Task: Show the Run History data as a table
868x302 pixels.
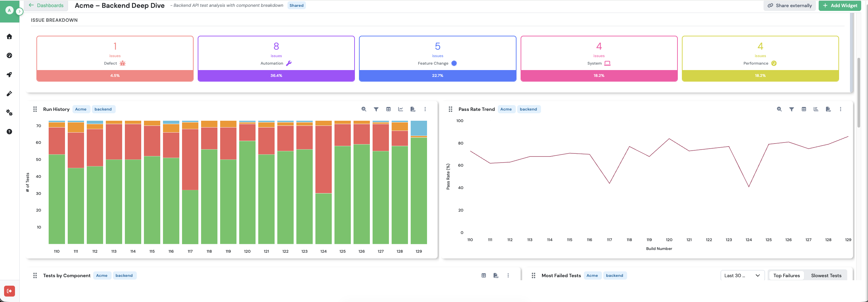Action: coord(388,109)
